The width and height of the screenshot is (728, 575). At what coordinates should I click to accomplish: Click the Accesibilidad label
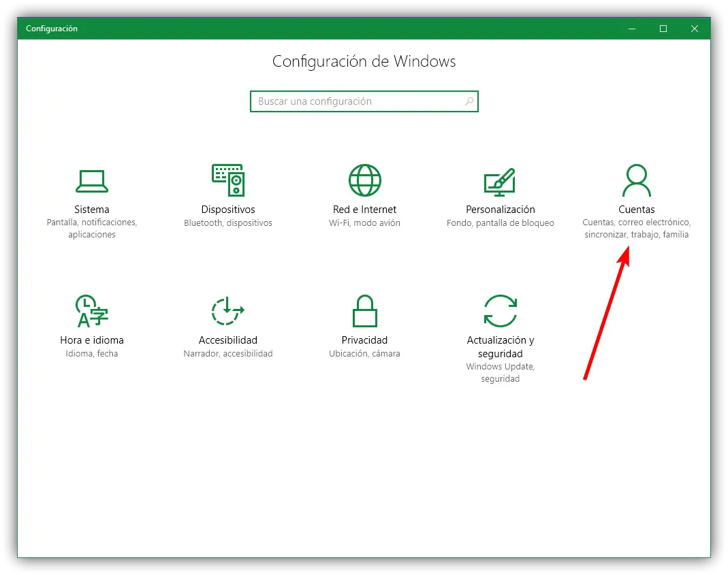(228, 340)
